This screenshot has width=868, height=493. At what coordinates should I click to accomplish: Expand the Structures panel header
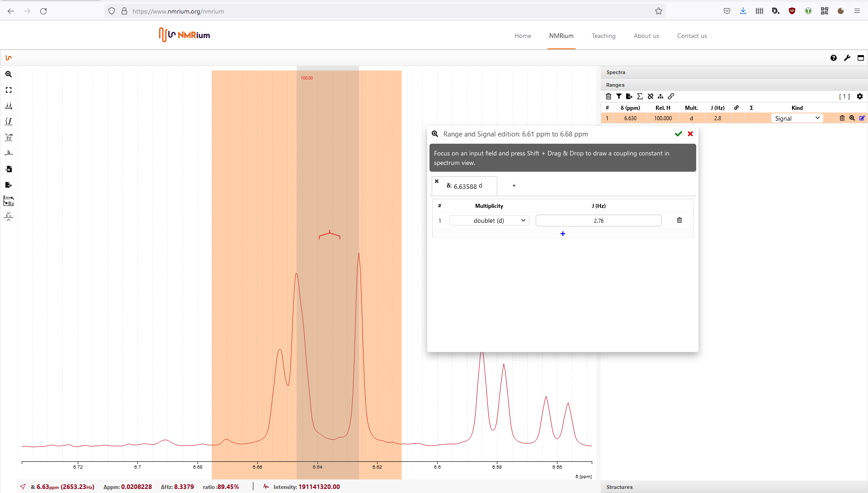(x=734, y=487)
